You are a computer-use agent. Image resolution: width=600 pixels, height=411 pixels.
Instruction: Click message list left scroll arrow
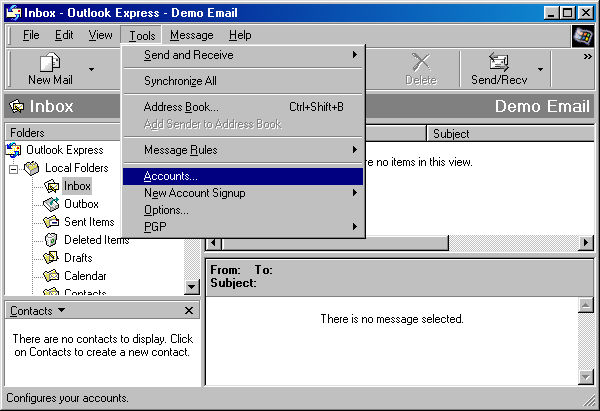point(214,243)
